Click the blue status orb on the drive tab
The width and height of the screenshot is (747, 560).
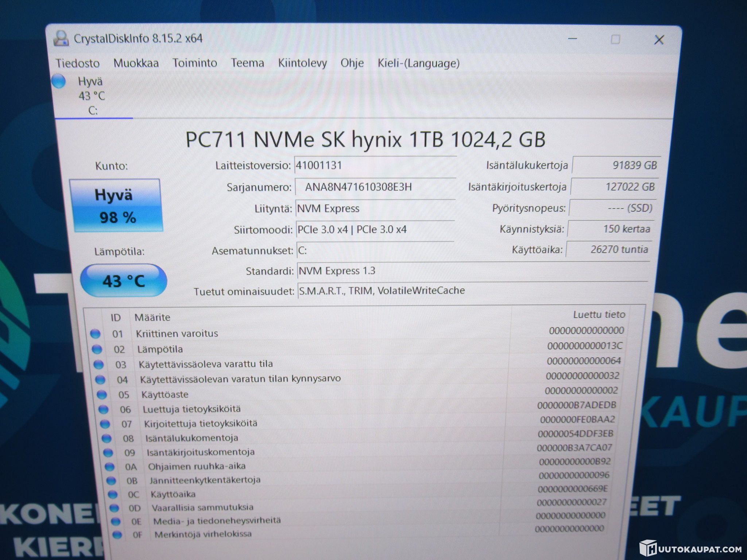coord(58,81)
